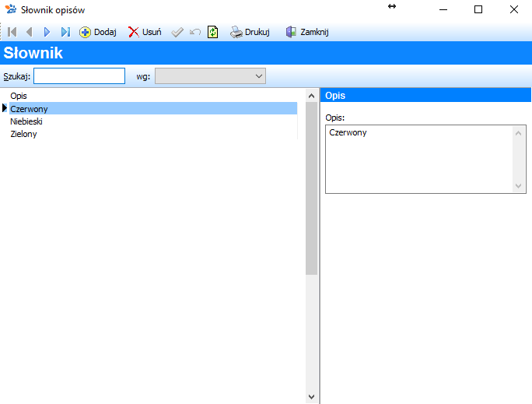Click the list scrollbar up arrow
Image resolution: width=532 pixels, height=404 pixels.
pyautogui.click(x=311, y=96)
